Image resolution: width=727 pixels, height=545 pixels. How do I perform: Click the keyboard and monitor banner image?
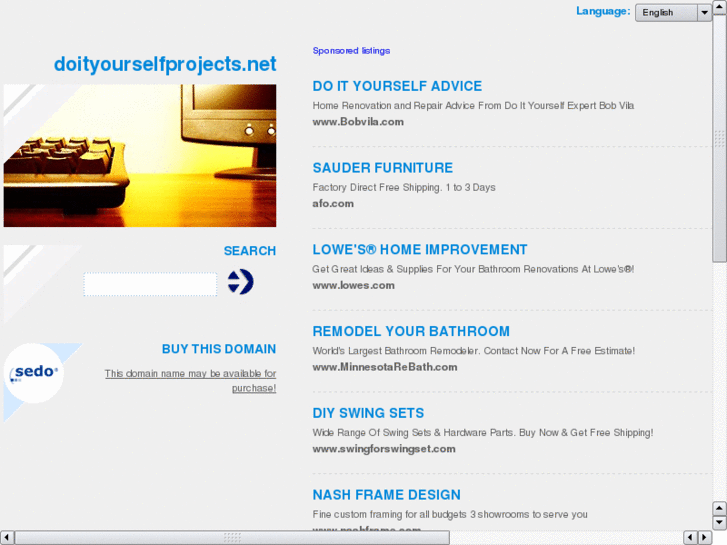[140, 155]
